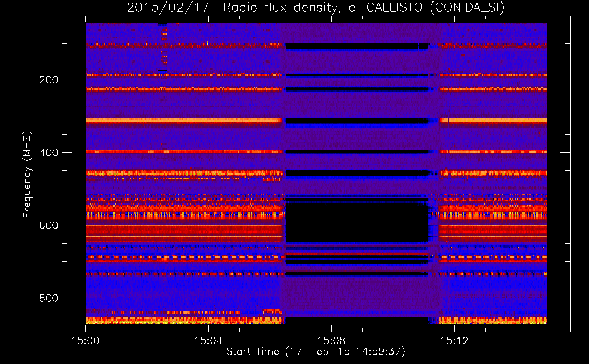Click the '800' frequency tick label
The image size is (589, 364).
[49, 298]
